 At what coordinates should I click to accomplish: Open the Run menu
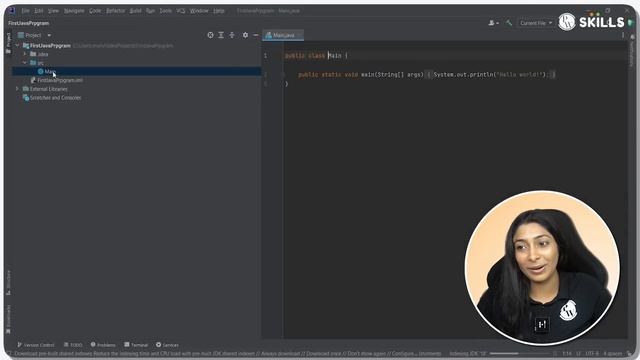150,11
